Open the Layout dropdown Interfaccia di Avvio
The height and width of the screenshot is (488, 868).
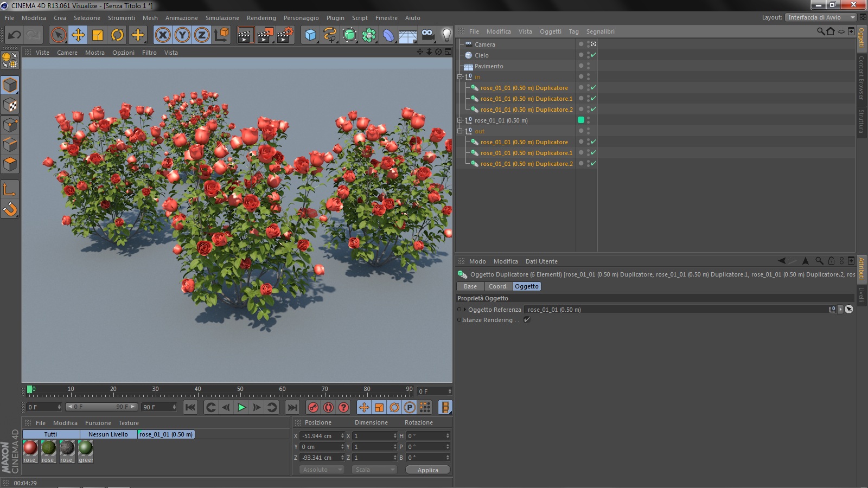tap(821, 17)
